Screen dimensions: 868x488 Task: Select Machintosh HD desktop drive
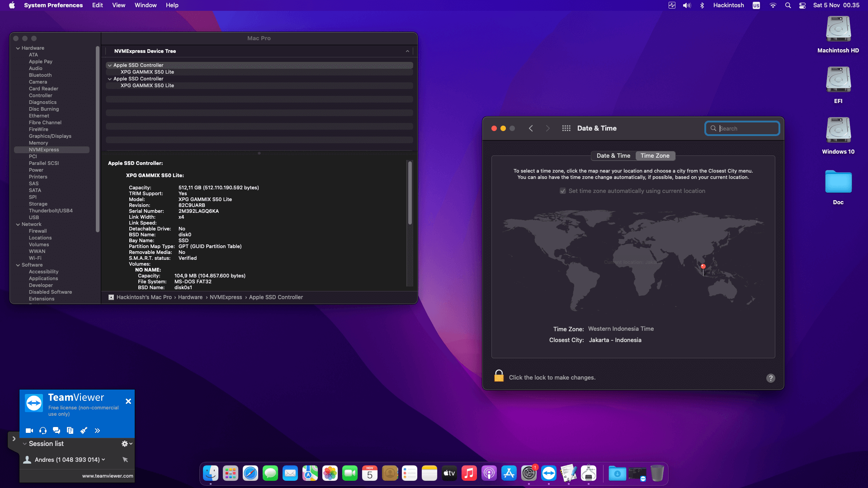click(838, 35)
